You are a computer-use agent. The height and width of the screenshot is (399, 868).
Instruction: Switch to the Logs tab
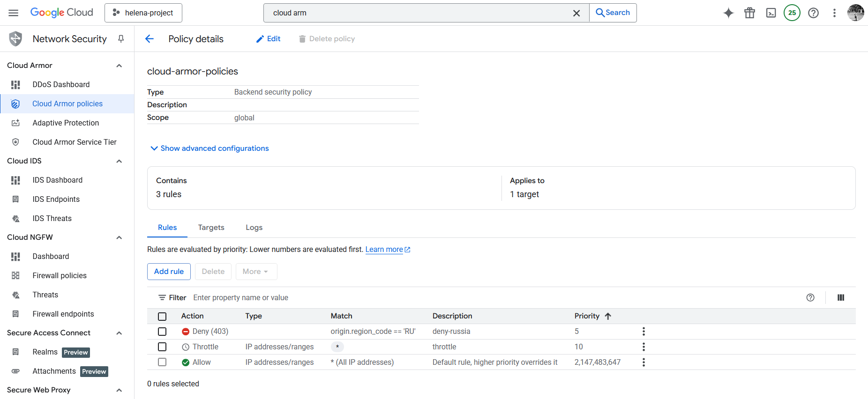click(x=254, y=228)
